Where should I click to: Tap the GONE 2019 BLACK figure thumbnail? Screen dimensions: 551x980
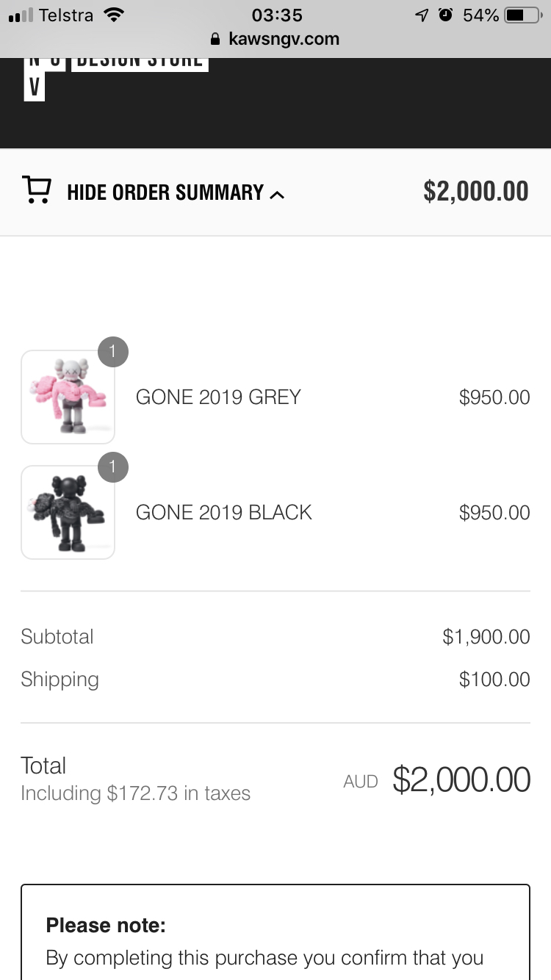click(68, 512)
